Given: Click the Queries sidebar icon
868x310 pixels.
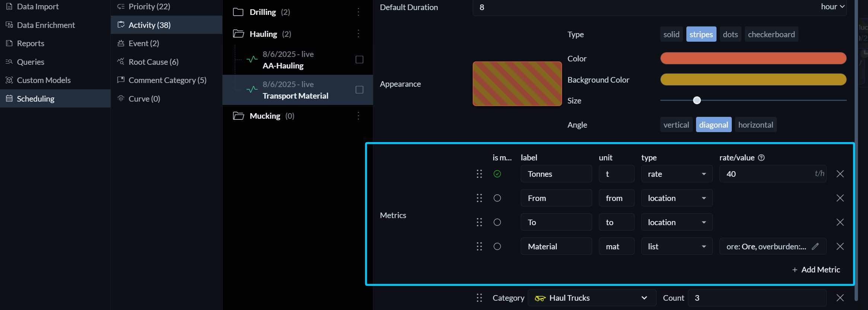Looking at the screenshot, I should point(9,62).
